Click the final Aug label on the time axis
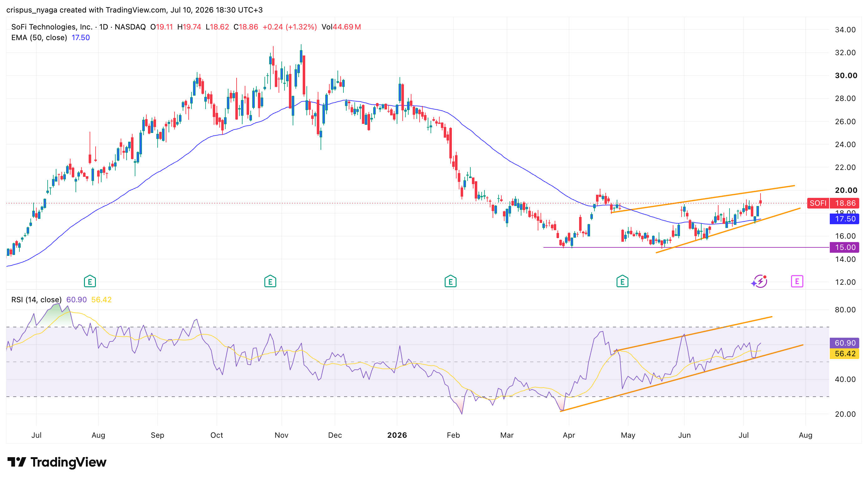 point(805,435)
